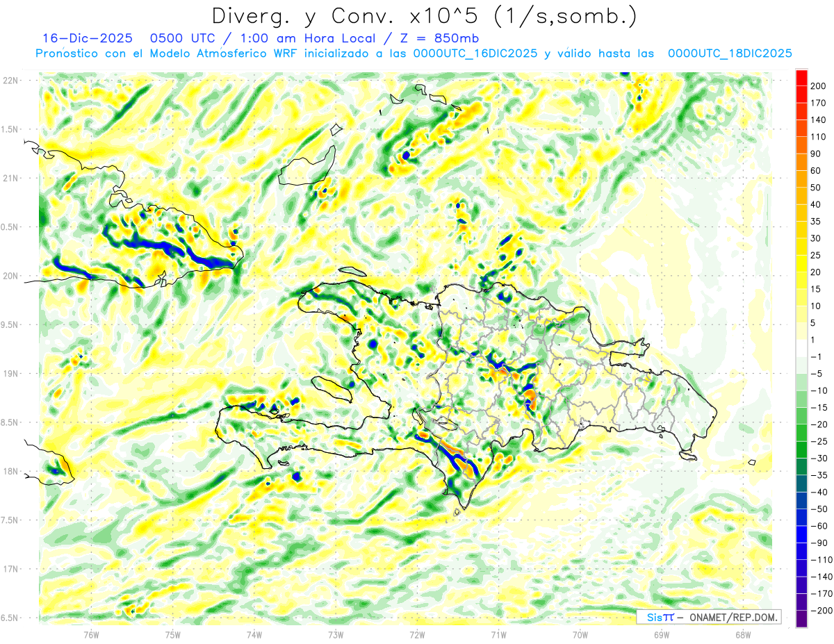Click the '21N' latitude label
Viewport: 834px width, 644px height.
[10, 178]
